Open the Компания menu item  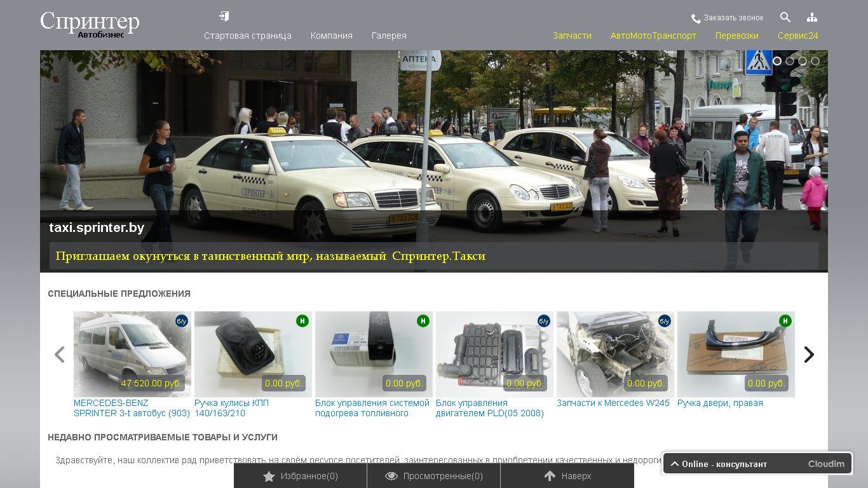pos(332,36)
